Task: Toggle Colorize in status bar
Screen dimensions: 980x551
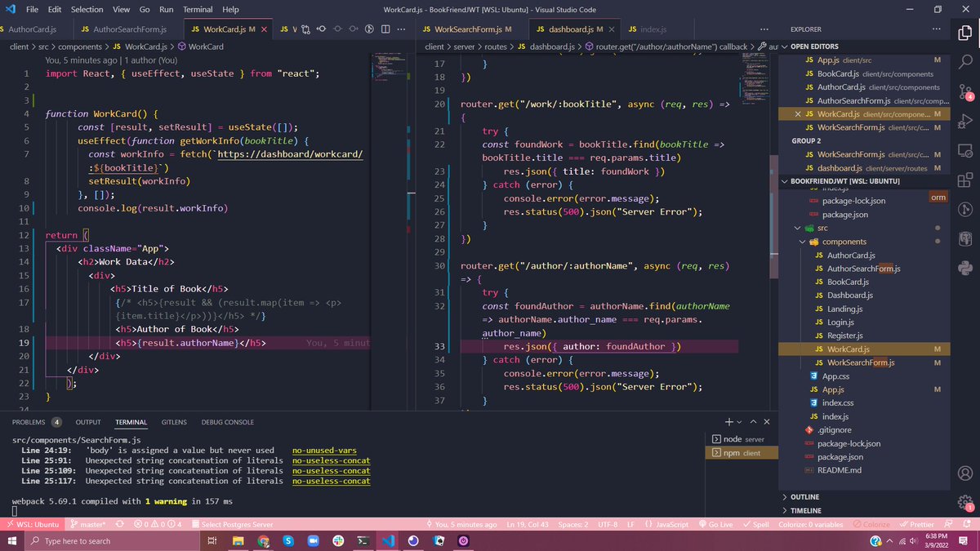Action: (871, 524)
